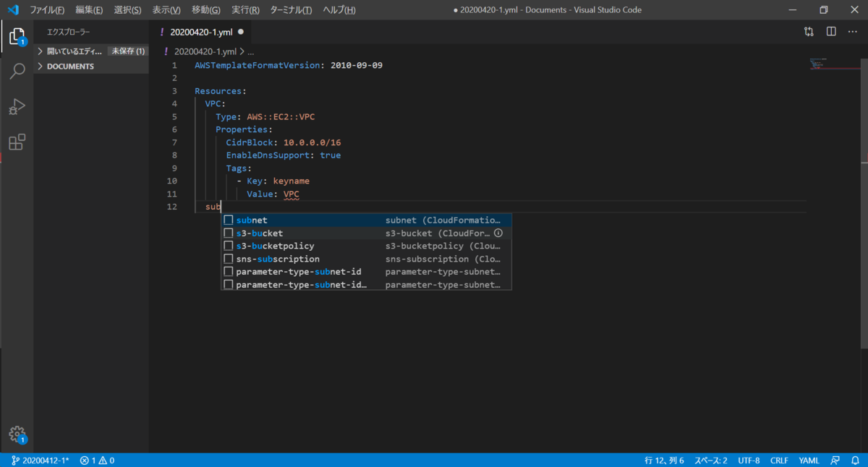
Task: Click the Type: AWS::EC2::VPC line
Action: point(265,116)
